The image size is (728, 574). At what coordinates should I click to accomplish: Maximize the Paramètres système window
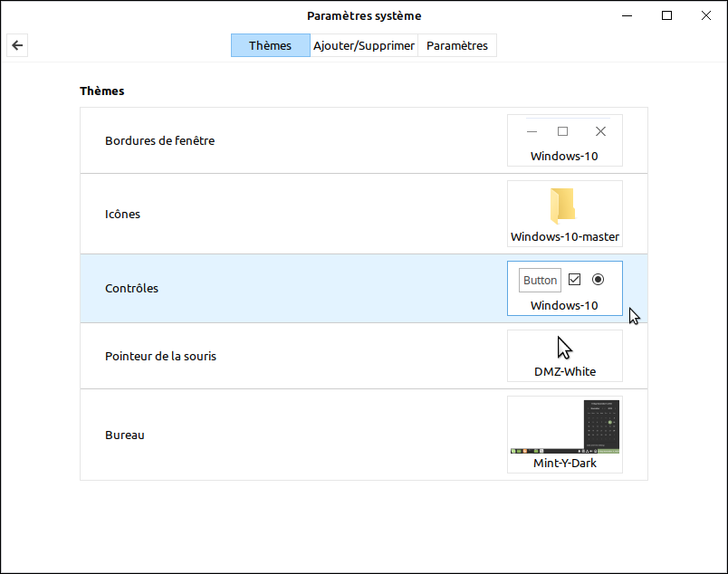tap(666, 15)
